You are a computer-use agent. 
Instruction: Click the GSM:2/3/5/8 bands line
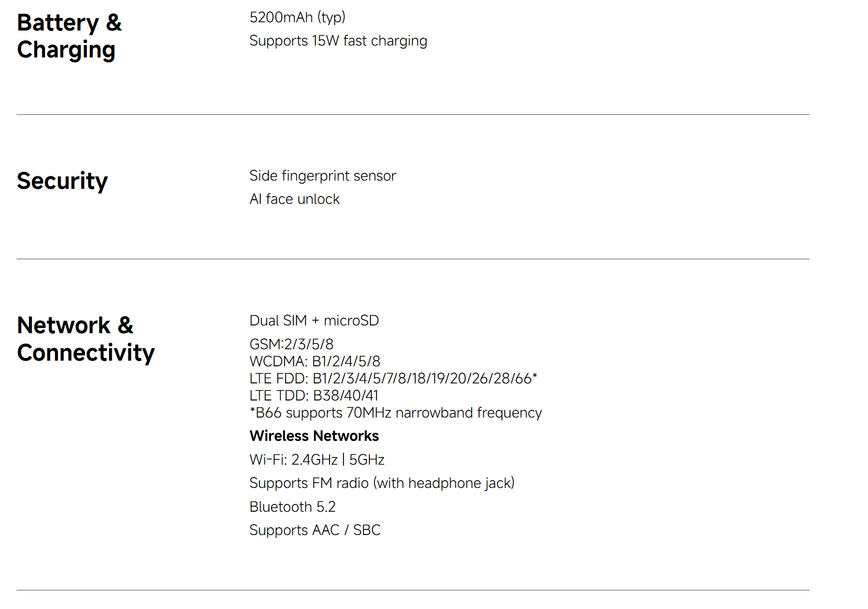[291, 344]
